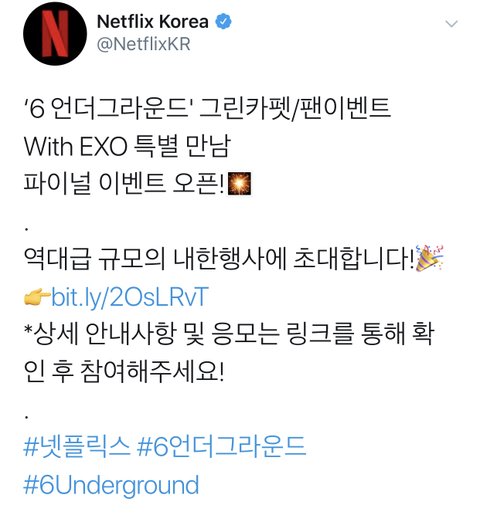Click the party popper emoji
The width and height of the screenshot is (480, 522).
click(x=430, y=258)
